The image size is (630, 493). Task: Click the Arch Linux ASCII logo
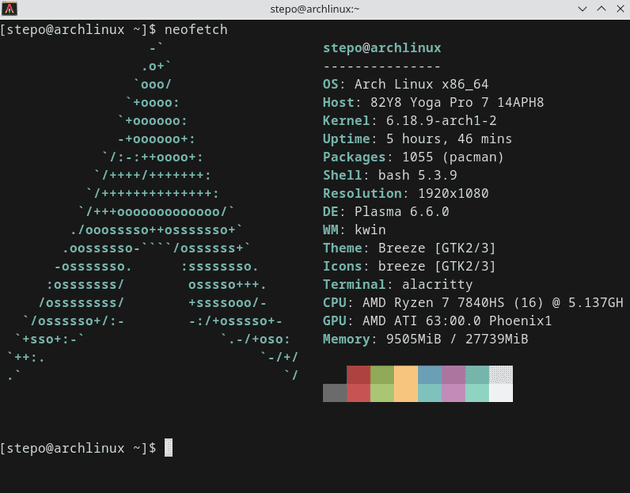pos(153,212)
